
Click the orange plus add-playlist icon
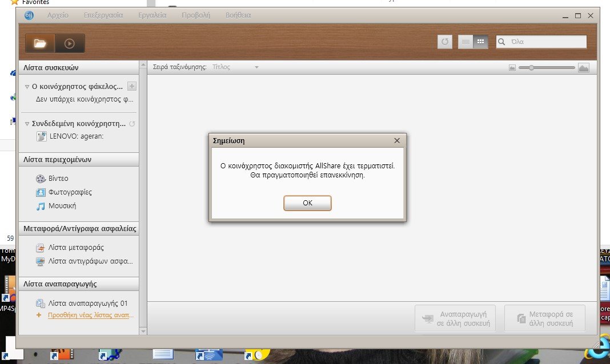point(38,315)
